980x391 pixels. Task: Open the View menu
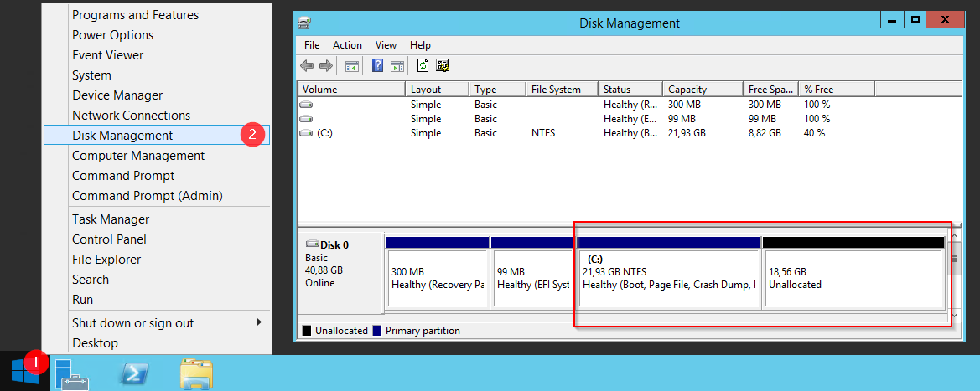pyautogui.click(x=386, y=45)
